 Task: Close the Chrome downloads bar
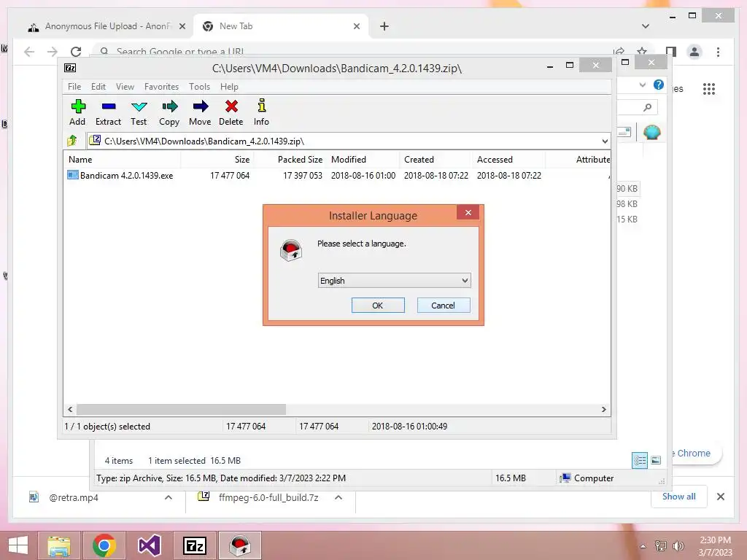[x=720, y=497]
